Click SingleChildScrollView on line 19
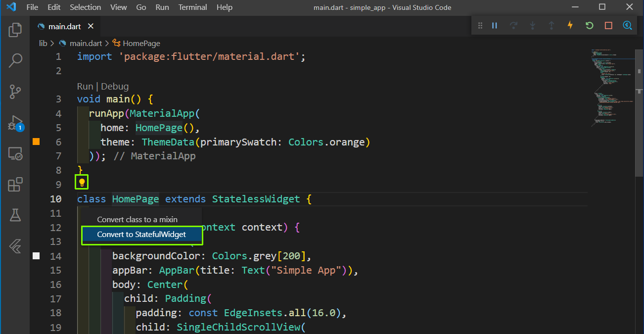Viewport: 644px width, 334px height. 238,327
